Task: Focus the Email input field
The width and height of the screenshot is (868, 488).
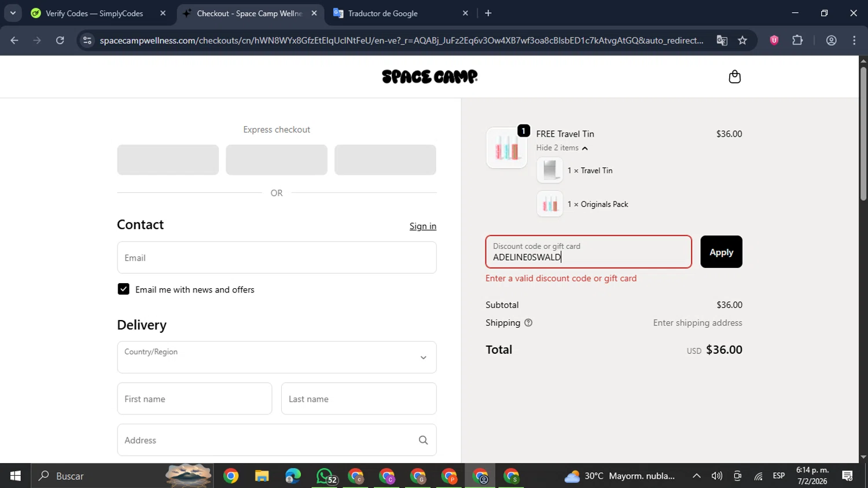Action: (x=277, y=258)
